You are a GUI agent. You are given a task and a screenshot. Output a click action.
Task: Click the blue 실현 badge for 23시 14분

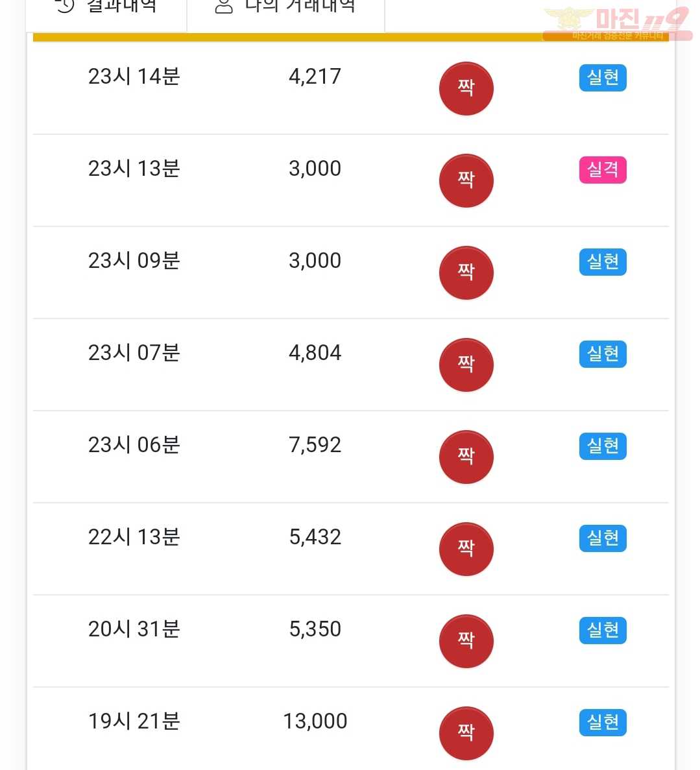tap(603, 78)
